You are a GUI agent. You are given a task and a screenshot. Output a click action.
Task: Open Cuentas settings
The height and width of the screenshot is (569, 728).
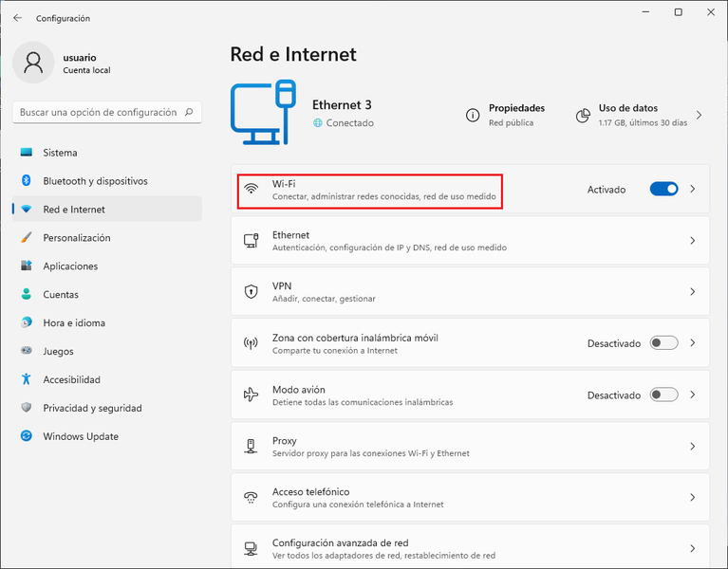(107, 294)
